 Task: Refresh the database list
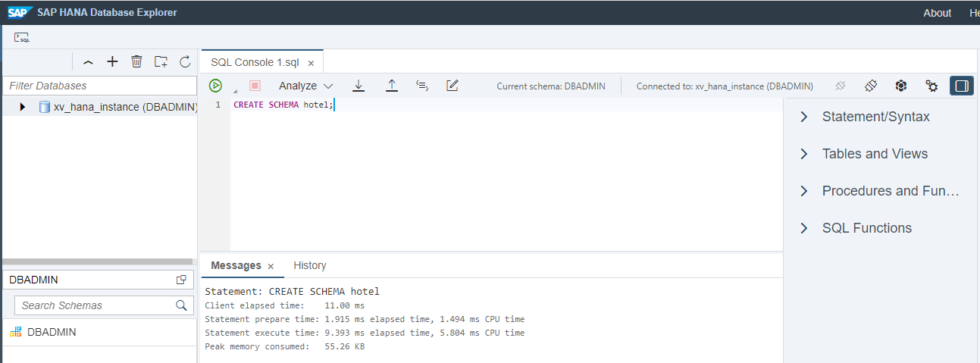point(185,62)
